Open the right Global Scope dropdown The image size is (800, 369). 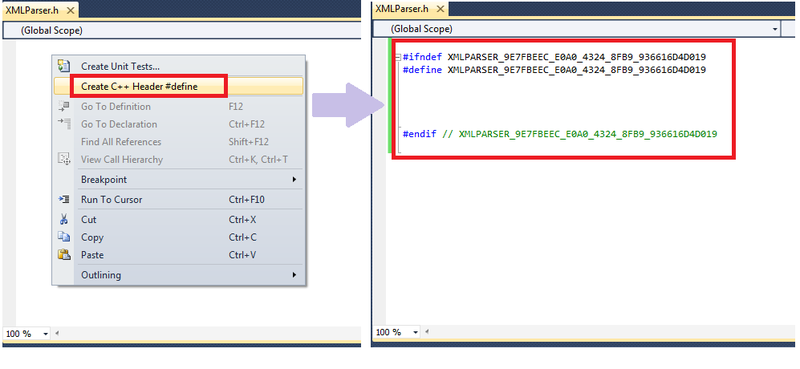[775, 29]
